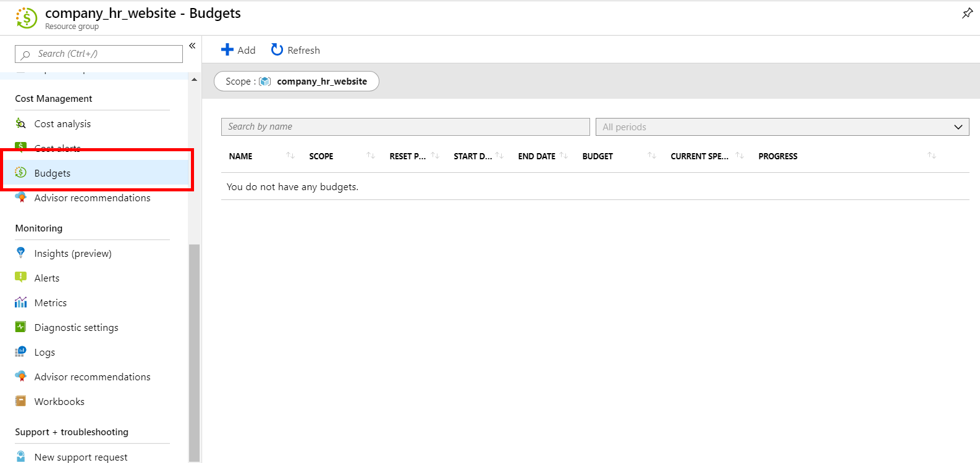
Task: Click the Alerts icon
Action: point(21,278)
